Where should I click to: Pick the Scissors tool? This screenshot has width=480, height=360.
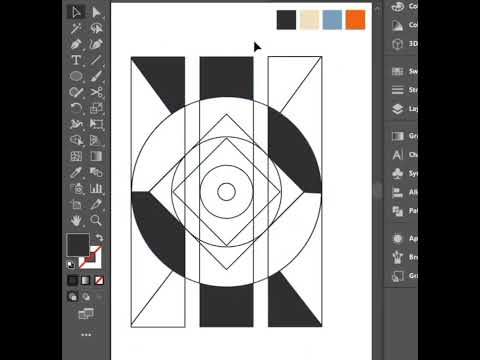tap(96, 92)
